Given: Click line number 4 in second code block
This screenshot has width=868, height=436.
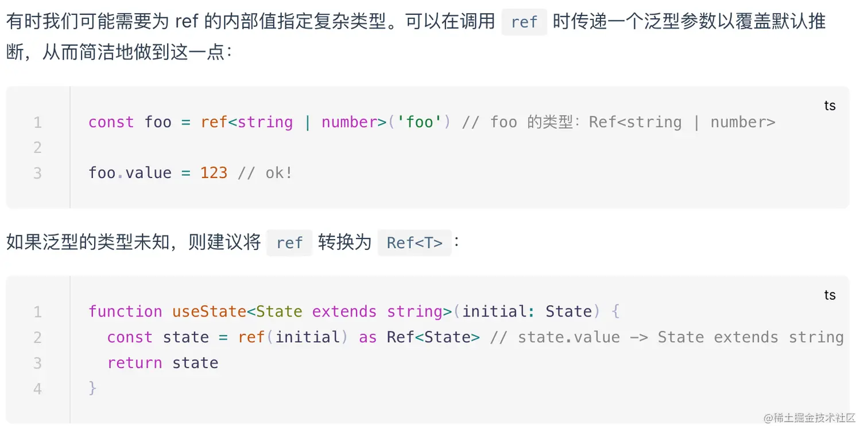Looking at the screenshot, I should [37, 389].
